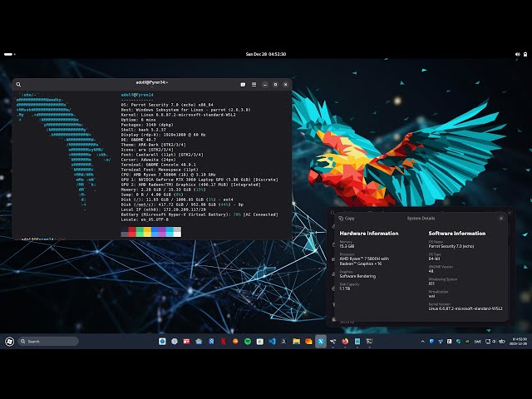
Task: Click the "adolf@Pyren14" username header in terminal
Action: (x=137, y=95)
